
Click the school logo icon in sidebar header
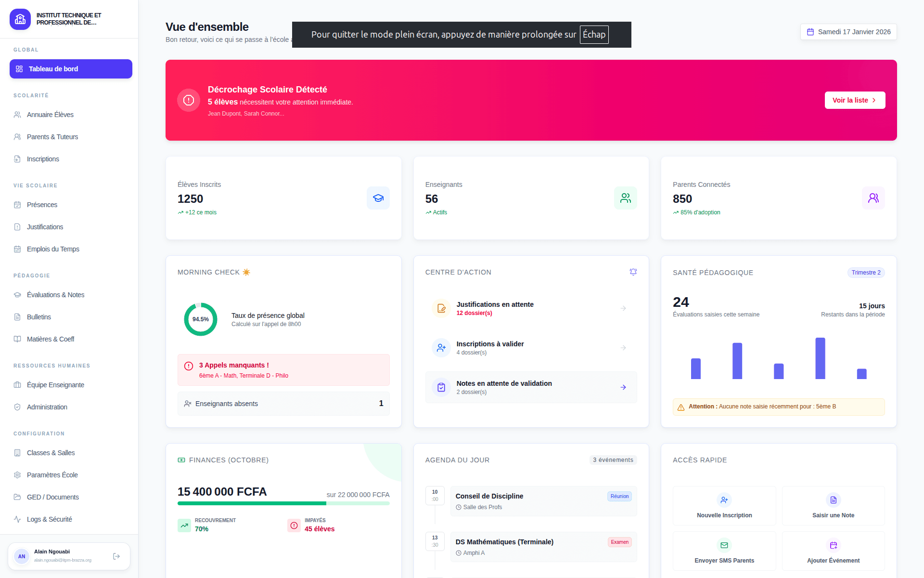pyautogui.click(x=20, y=19)
